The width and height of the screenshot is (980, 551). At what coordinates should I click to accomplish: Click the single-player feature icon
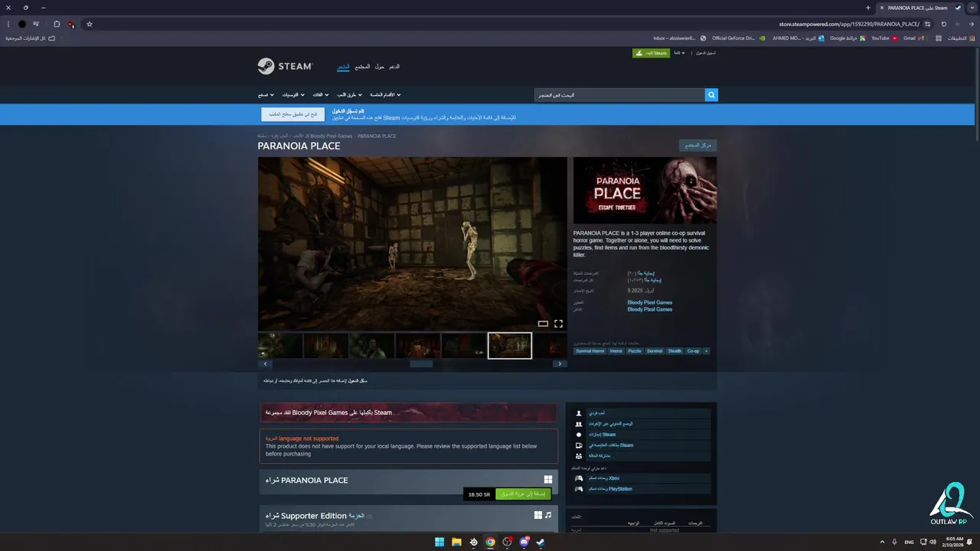579,413
